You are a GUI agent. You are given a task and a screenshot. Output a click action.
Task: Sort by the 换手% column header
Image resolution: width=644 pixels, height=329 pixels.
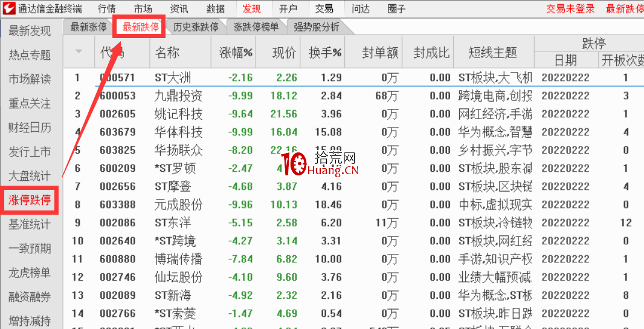click(325, 53)
